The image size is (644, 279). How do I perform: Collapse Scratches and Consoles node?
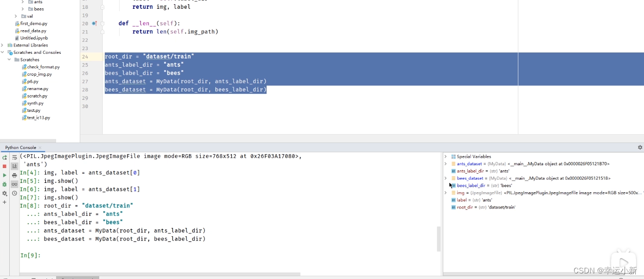click(x=2, y=52)
